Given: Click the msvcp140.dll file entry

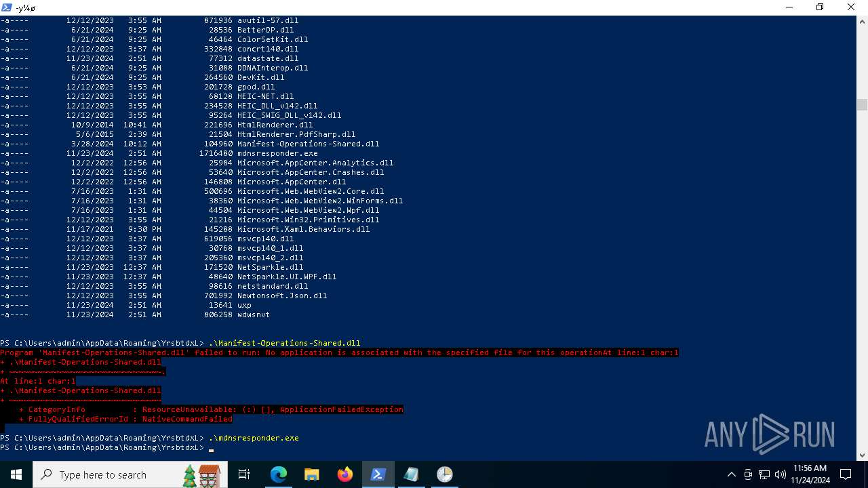Looking at the screenshot, I should (266, 239).
